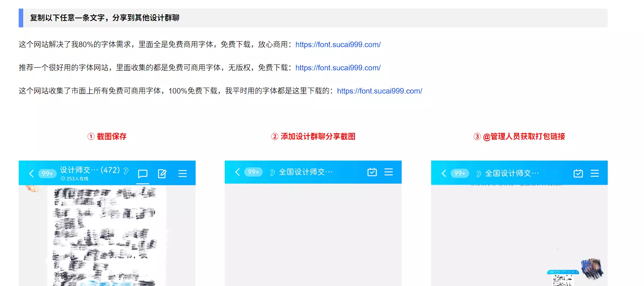Click calendar check icon under step ② screenshot

pyautogui.click(x=372, y=172)
